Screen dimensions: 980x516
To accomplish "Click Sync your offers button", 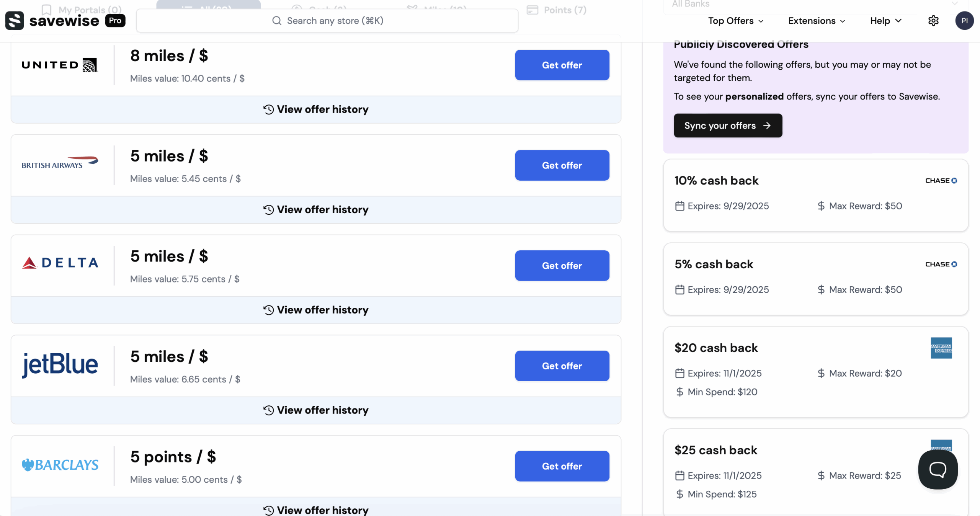I will click(728, 126).
